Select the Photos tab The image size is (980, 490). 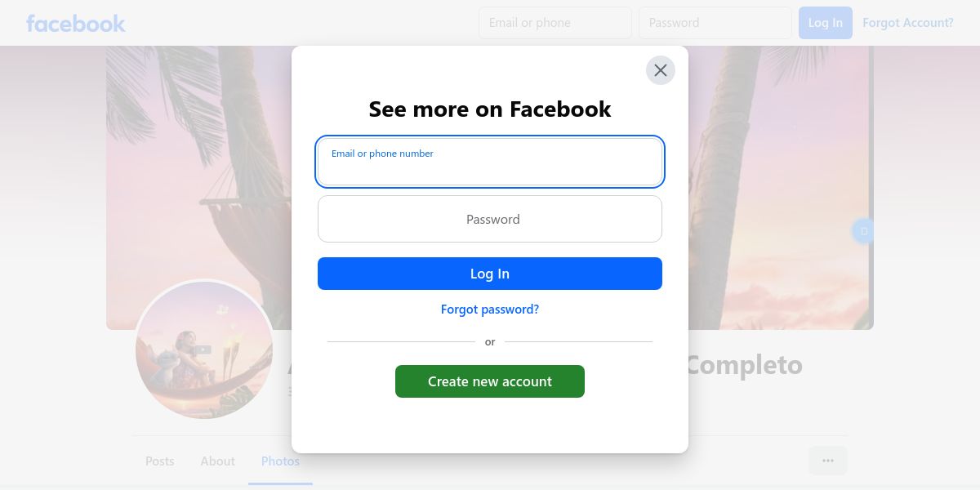[x=280, y=461]
